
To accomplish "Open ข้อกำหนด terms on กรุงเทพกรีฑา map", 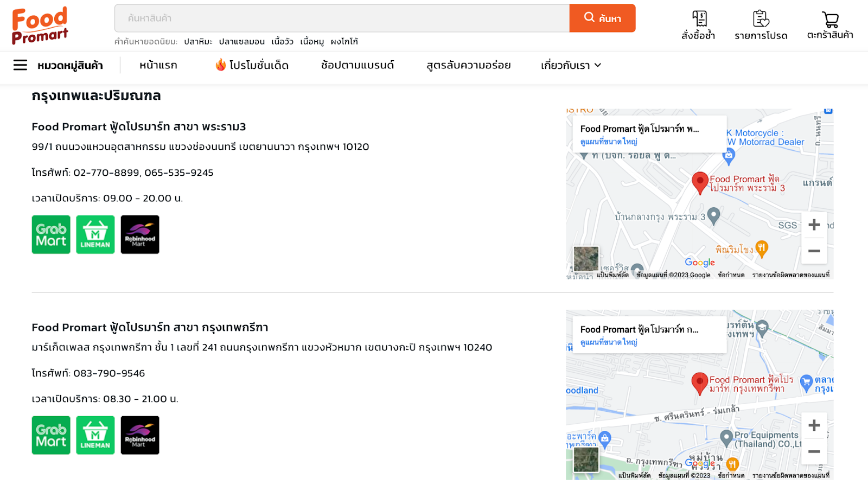I will click(731, 476).
